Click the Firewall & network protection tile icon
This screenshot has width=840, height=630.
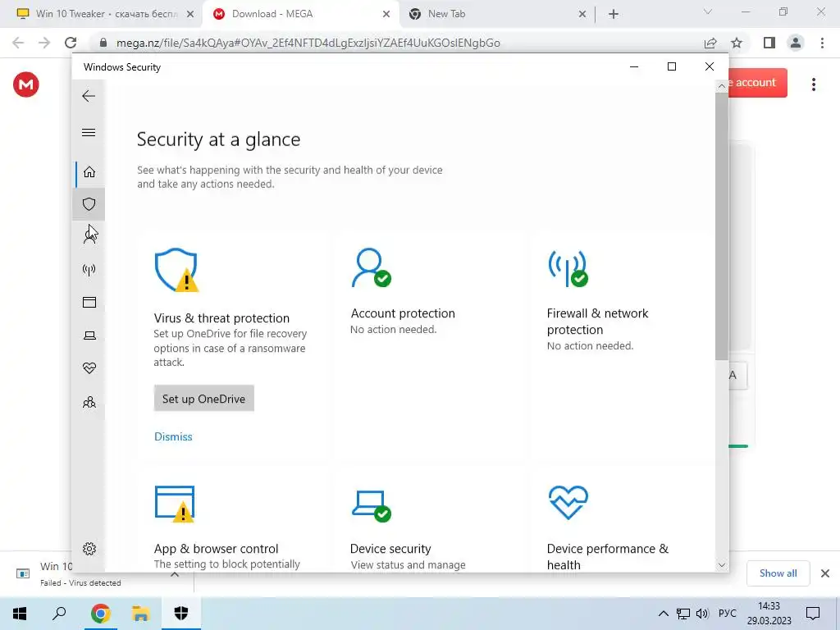(568, 268)
